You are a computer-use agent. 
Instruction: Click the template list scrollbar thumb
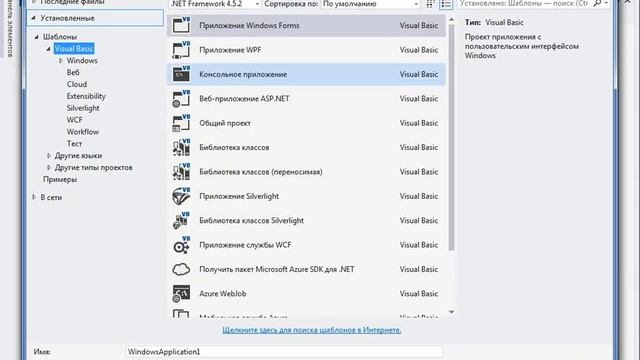451,137
